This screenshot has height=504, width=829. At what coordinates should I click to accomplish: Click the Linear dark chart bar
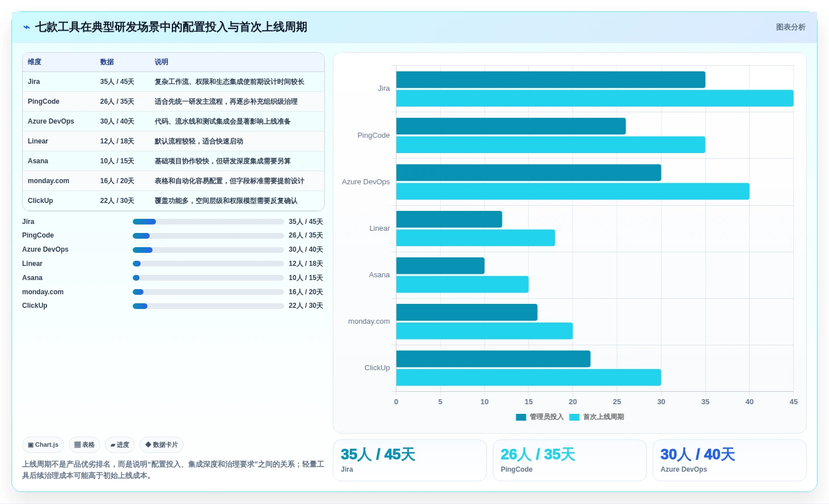coord(449,219)
